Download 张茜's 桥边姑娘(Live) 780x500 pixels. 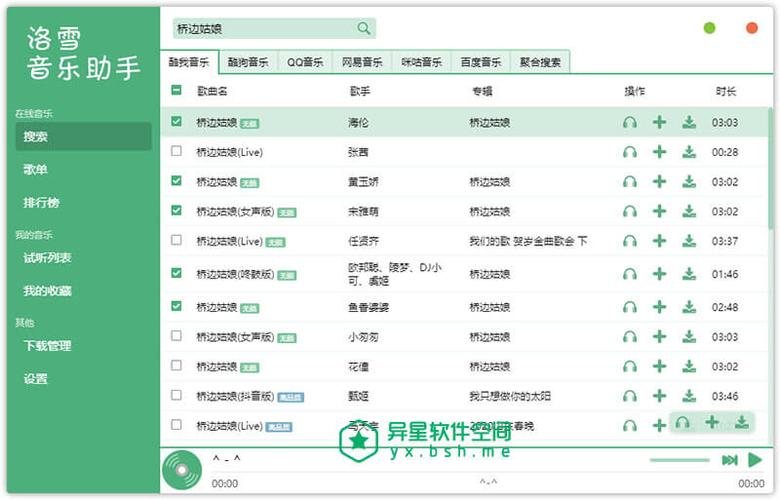point(689,152)
